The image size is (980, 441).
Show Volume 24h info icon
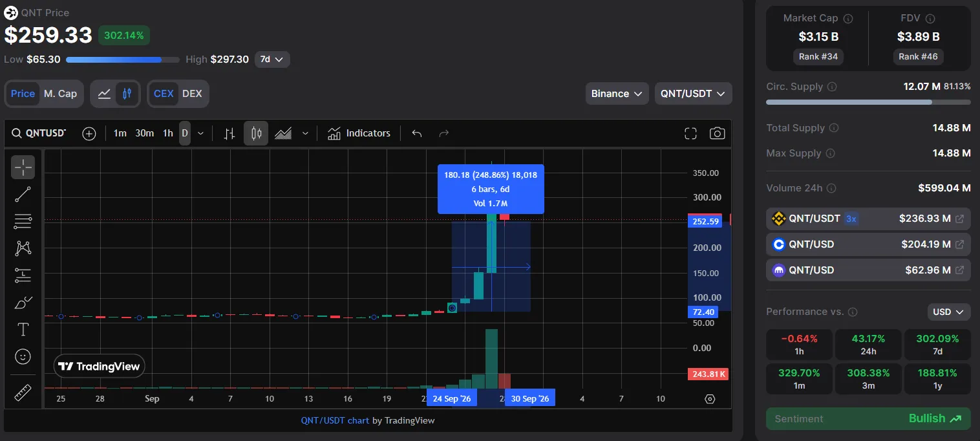click(x=831, y=188)
